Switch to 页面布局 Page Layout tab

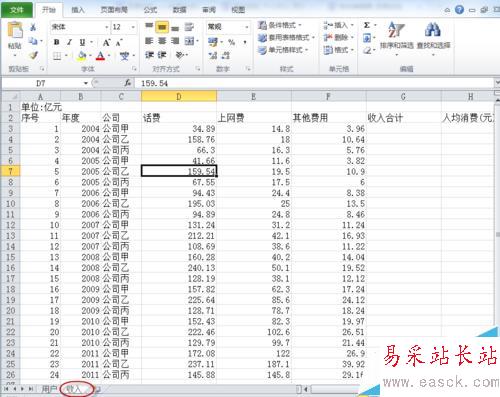point(114,10)
